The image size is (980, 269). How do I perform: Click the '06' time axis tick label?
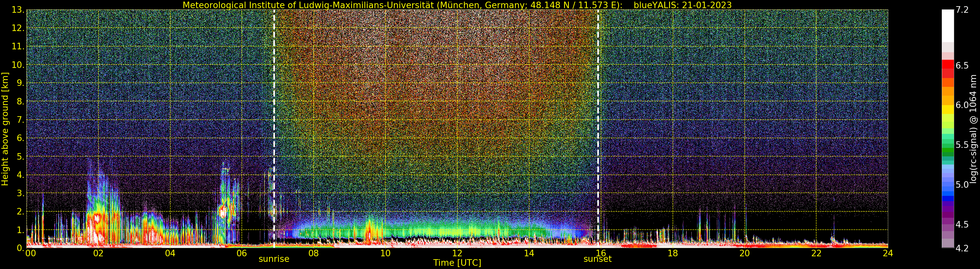pos(242,253)
